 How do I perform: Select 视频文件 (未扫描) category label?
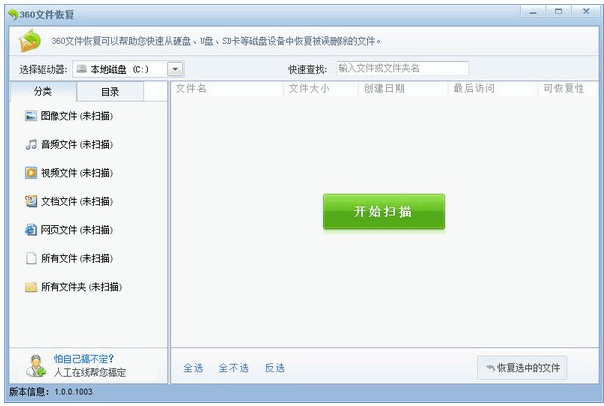pos(77,173)
